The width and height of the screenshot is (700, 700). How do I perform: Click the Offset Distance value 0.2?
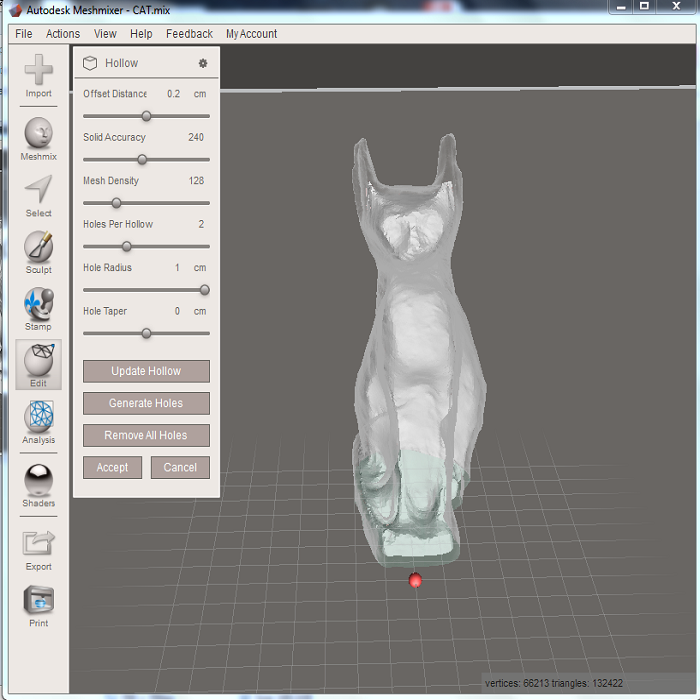pyautogui.click(x=174, y=94)
